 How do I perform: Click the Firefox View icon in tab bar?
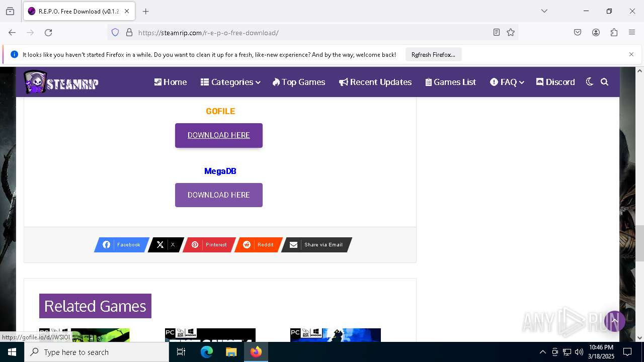(x=10, y=11)
